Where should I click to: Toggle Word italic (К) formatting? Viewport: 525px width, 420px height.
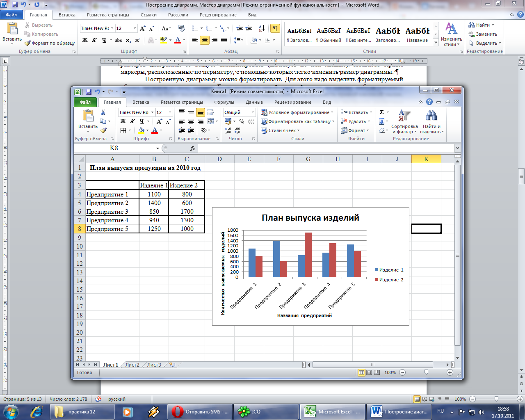point(94,40)
